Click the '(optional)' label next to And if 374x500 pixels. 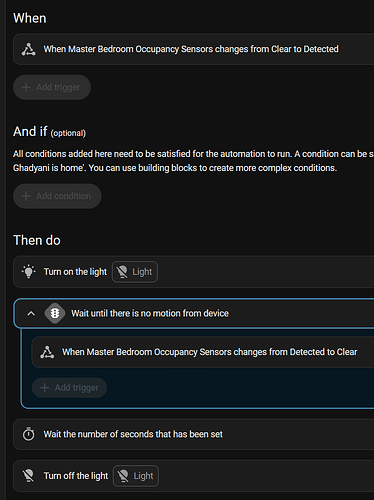(68, 133)
